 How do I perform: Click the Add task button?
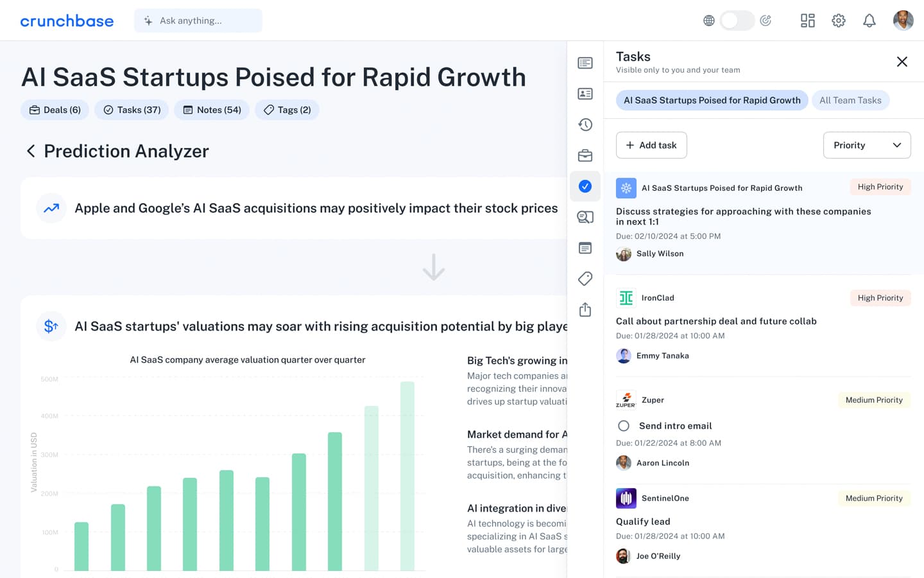[x=651, y=145]
